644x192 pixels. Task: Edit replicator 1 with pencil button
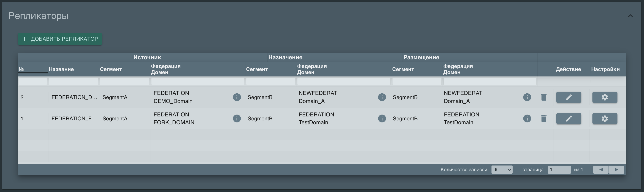[x=569, y=118]
